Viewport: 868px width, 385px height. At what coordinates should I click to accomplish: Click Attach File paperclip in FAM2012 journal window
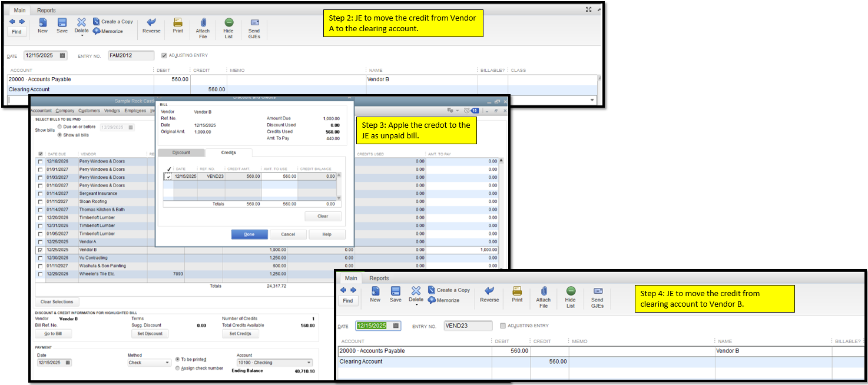tap(203, 22)
